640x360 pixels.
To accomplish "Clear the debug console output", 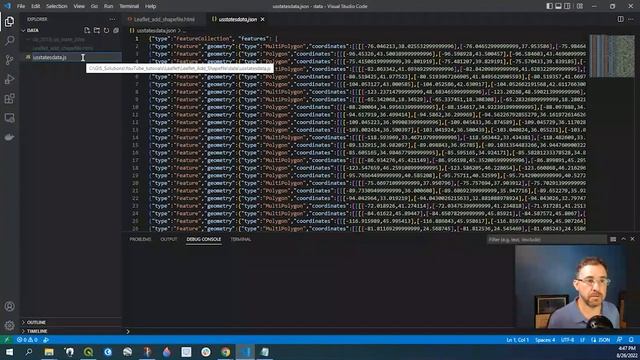I will [x=613, y=239].
